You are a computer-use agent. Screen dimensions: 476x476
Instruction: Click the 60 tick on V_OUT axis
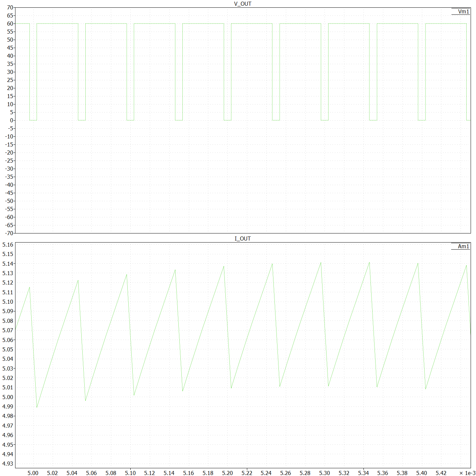pyautogui.click(x=10, y=24)
